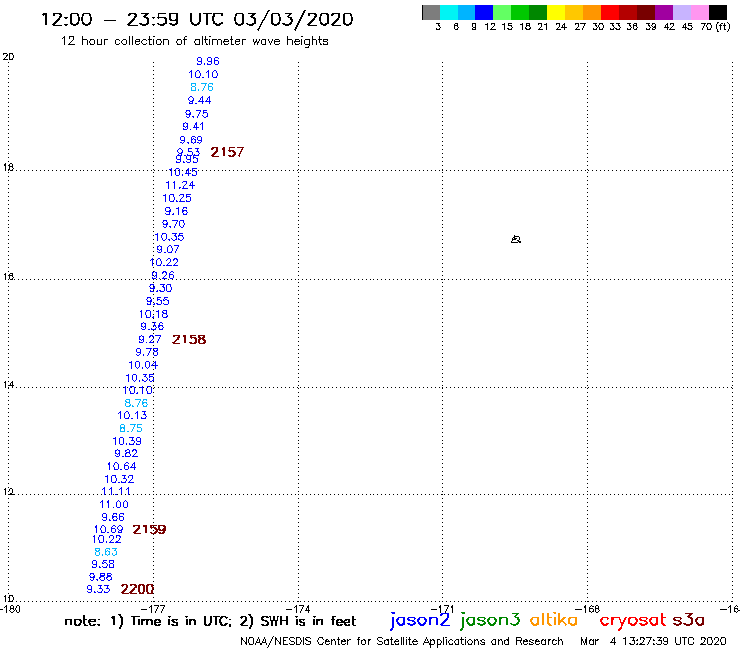The width and height of the screenshot is (740, 650).
Task: Click the Mar 4 13:27:39 UTC timestamp
Action: (x=653, y=642)
